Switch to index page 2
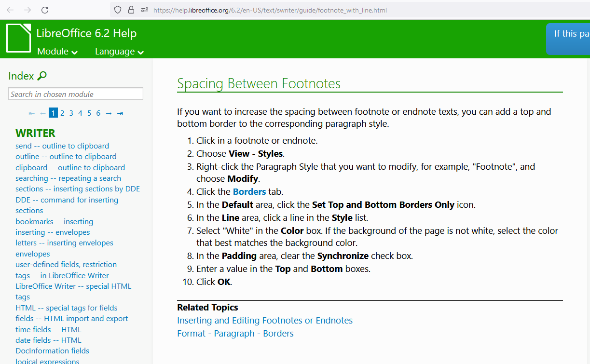Screen dimensions: 590x364 click(x=62, y=112)
